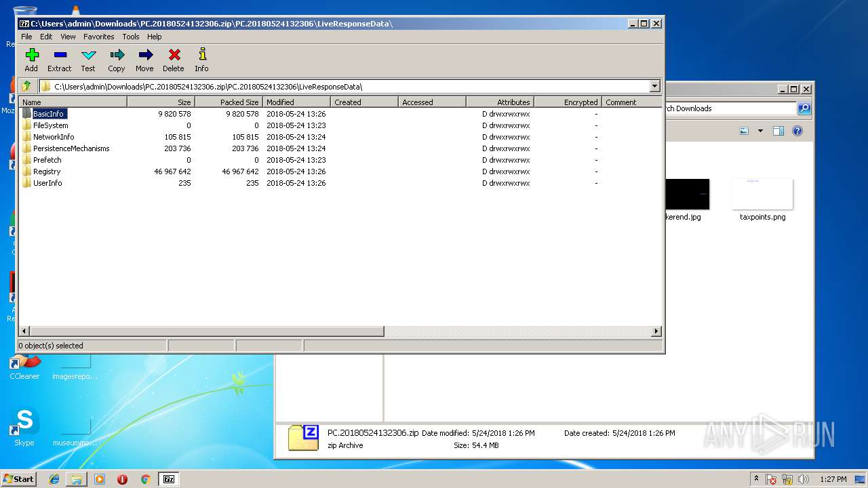Click the Explorer change view icon

744,131
